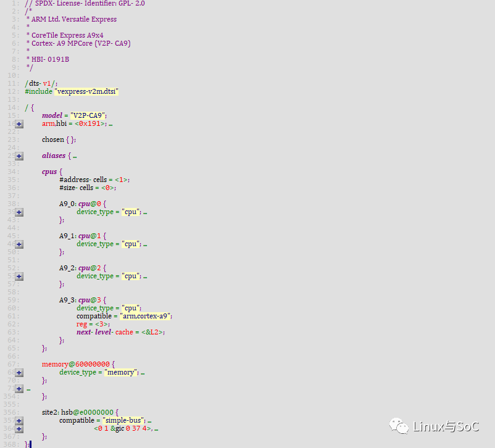The width and height of the screenshot is (495, 448).
Task: Expand the folded arm,hbi block on line 16
Action: pyautogui.click(x=19, y=123)
